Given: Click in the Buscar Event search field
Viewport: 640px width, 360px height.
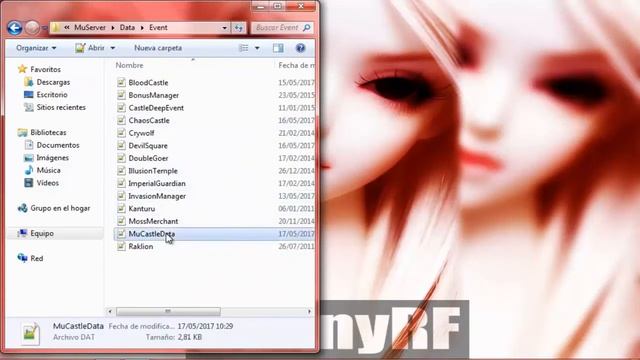Looking at the screenshot, I should coord(278,28).
